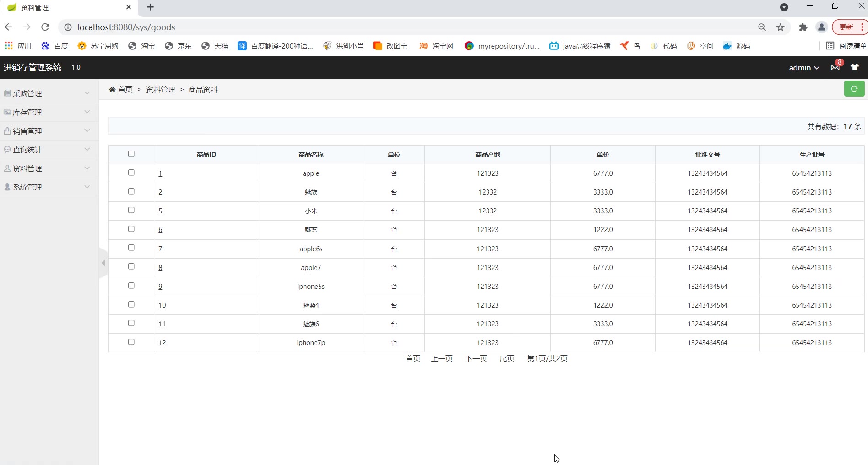Bookmark this page with star icon
Screen dimensions: 868x465
(781, 27)
